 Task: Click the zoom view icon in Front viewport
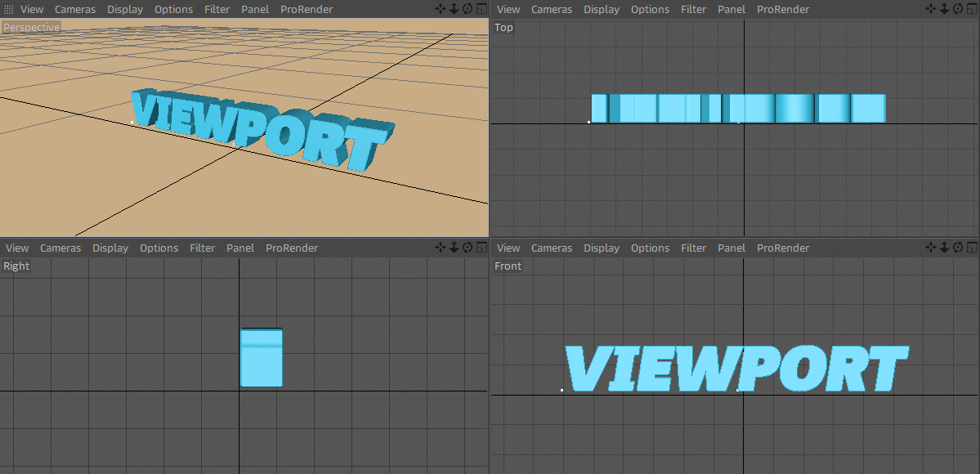[x=944, y=247]
